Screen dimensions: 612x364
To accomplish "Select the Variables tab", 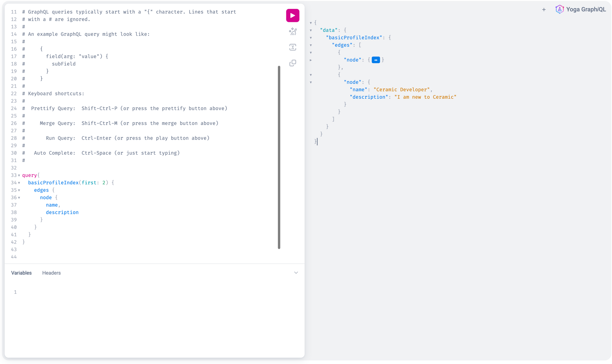I will [x=21, y=273].
